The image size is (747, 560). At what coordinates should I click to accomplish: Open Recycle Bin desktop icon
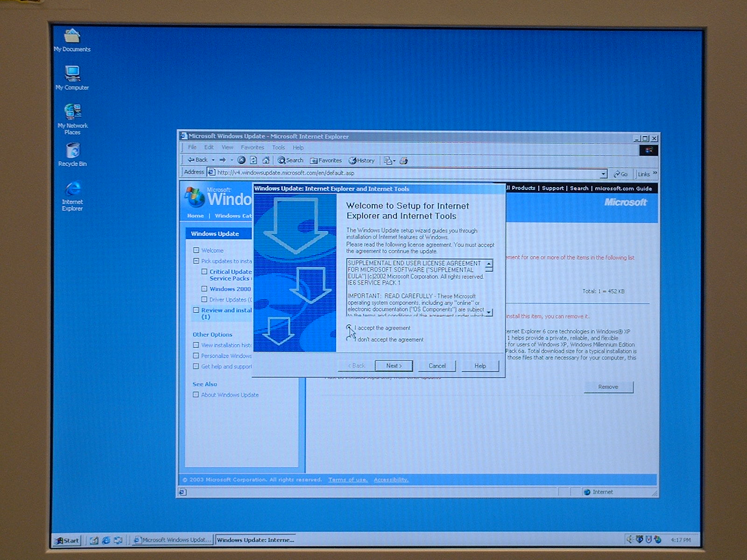[72, 154]
